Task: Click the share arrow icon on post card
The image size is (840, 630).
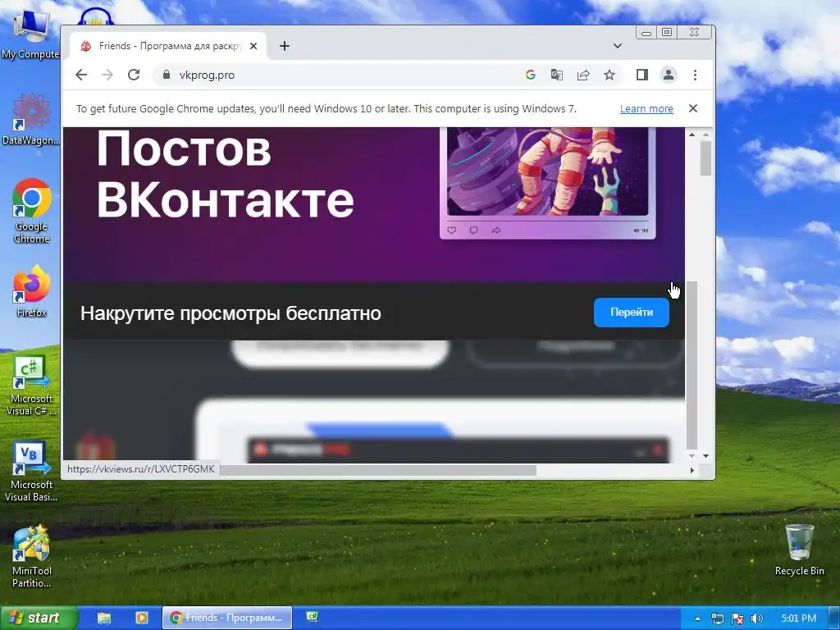Action: [496, 231]
